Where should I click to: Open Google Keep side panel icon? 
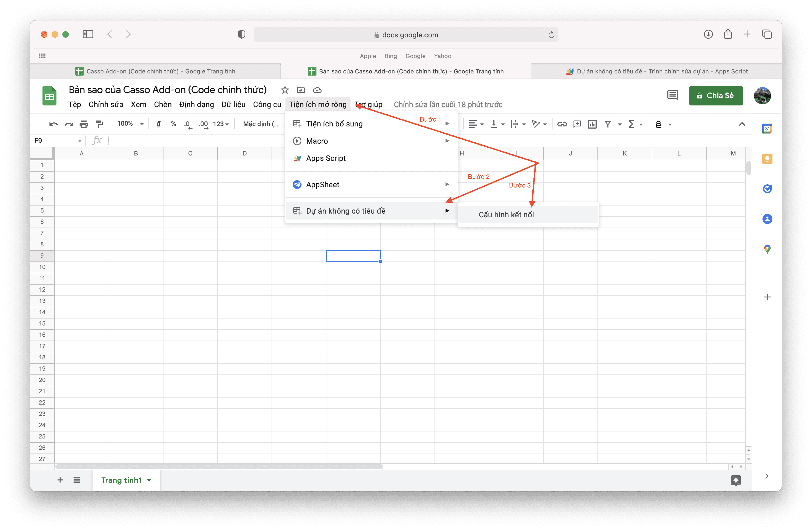point(767,159)
